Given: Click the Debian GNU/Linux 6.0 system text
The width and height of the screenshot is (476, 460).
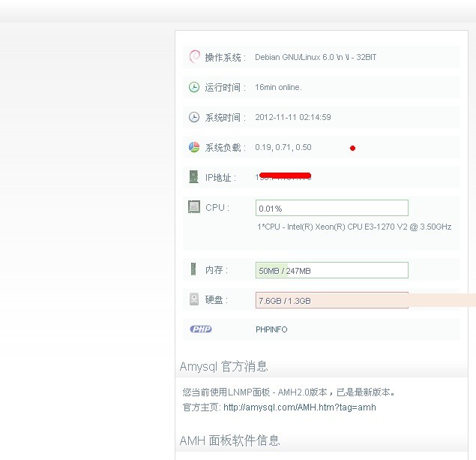Looking at the screenshot, I should pos(316,57).
